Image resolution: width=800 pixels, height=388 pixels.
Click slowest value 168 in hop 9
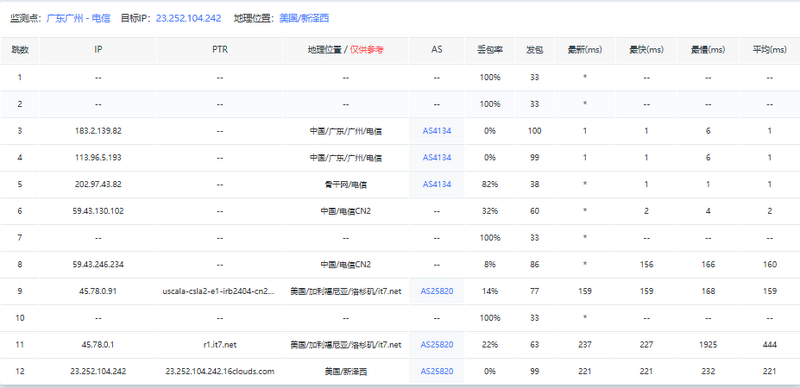708,291
